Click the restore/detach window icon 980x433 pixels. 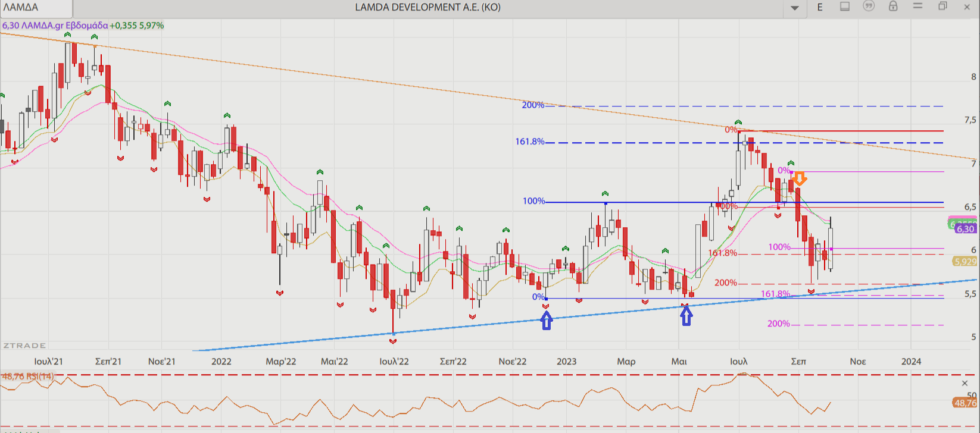pos(942,7)
